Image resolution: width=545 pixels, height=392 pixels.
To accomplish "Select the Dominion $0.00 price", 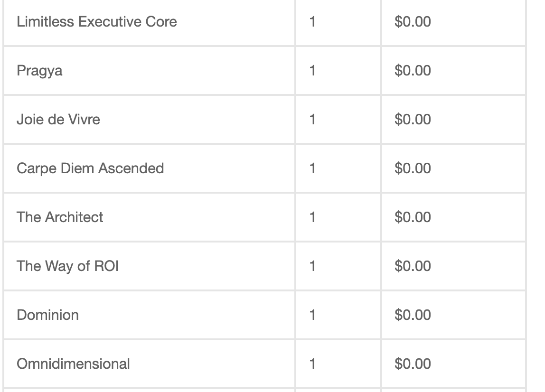I will tap(413, 315).
